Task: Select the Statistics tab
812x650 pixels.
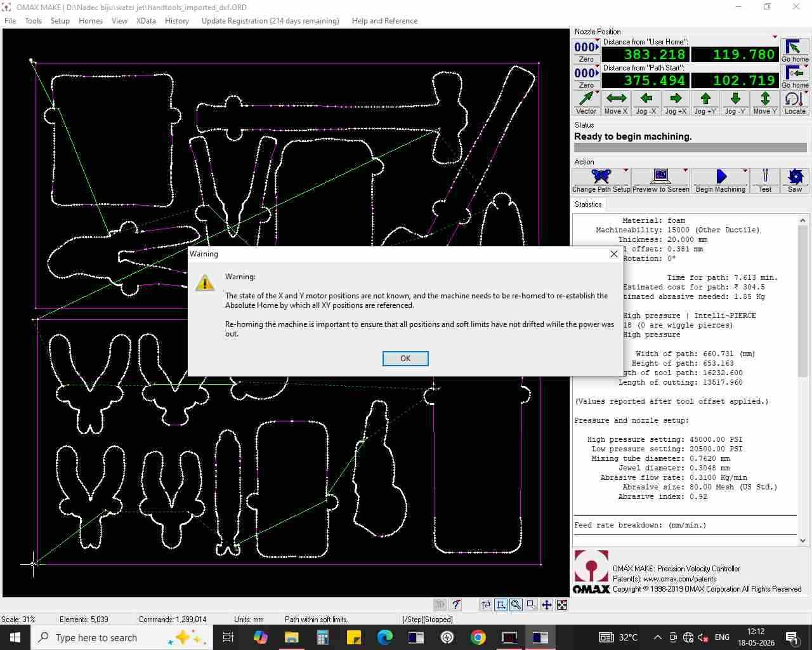Action: (588, 204)
